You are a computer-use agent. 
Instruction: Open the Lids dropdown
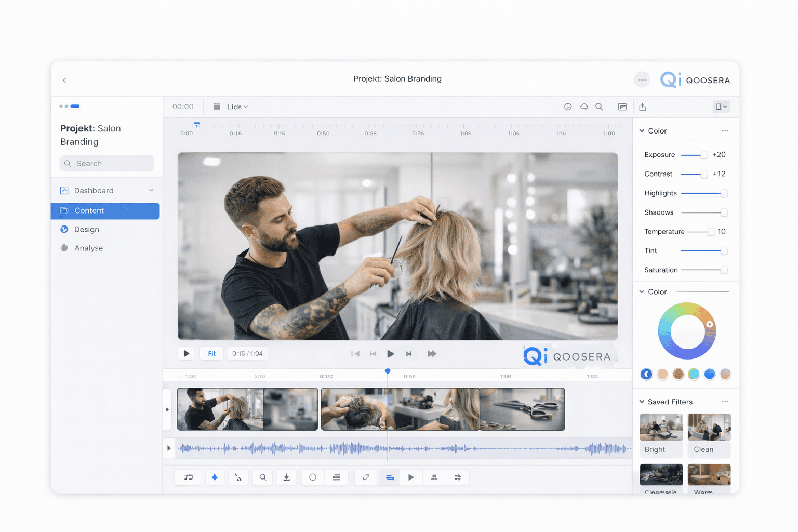click(x=237, y=107)
